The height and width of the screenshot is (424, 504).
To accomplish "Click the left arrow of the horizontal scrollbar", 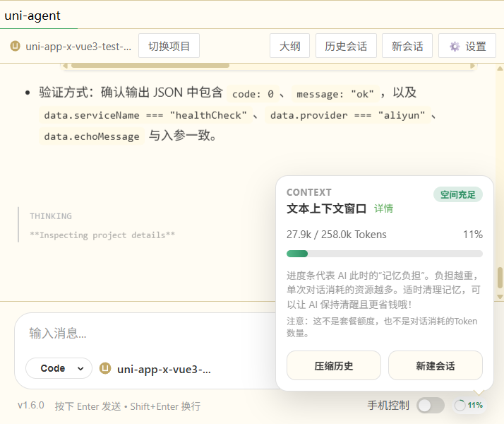I will [x=66, y=66].
